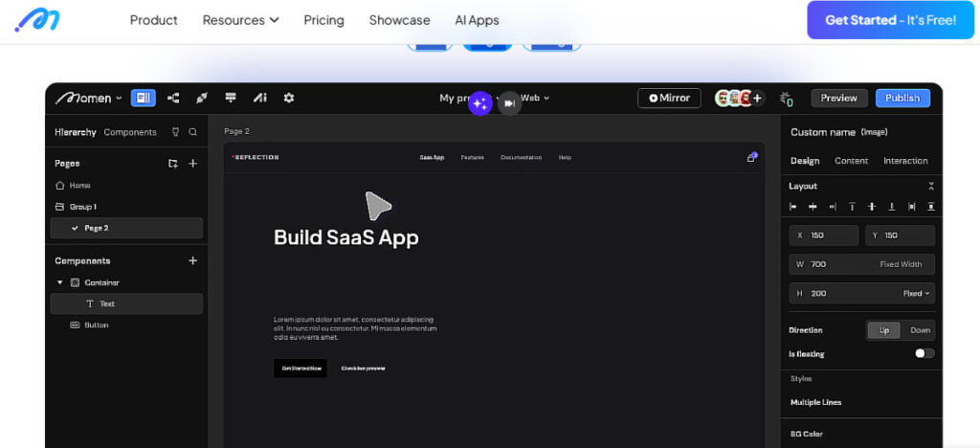Screen dimensions: 980x448
Task: Click the add collaborator plus icon
Action: coord(757,98)
